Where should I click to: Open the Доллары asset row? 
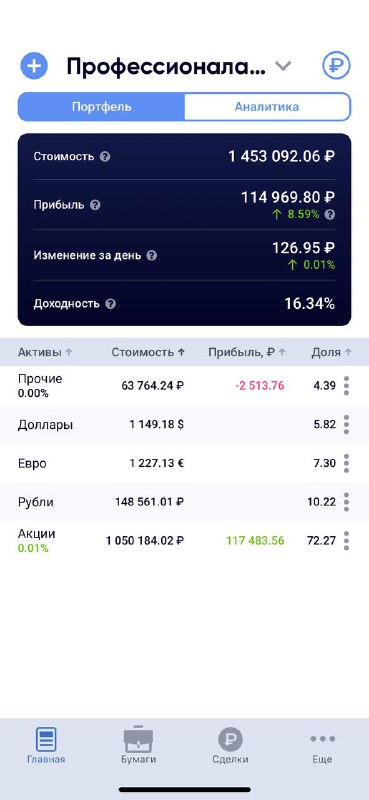(x=184, y=424)
